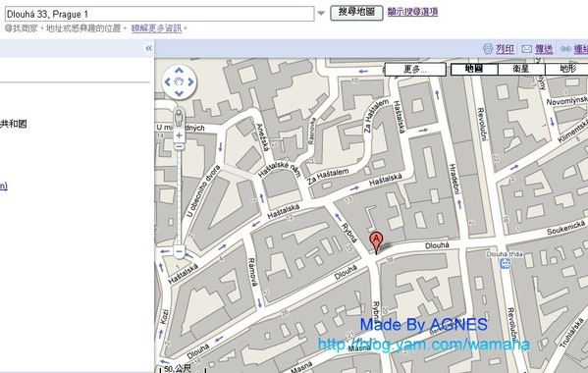588x373 pixels.
Task: Switch to 地形 terrain view
Action: [566, 69]
